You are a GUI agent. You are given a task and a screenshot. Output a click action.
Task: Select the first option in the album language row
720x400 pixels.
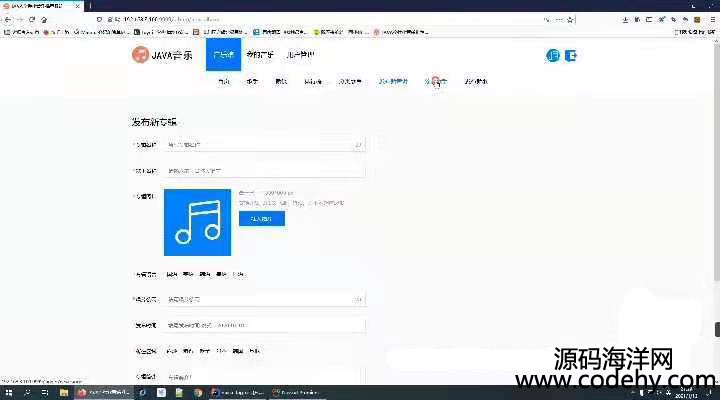coord(172,274)
